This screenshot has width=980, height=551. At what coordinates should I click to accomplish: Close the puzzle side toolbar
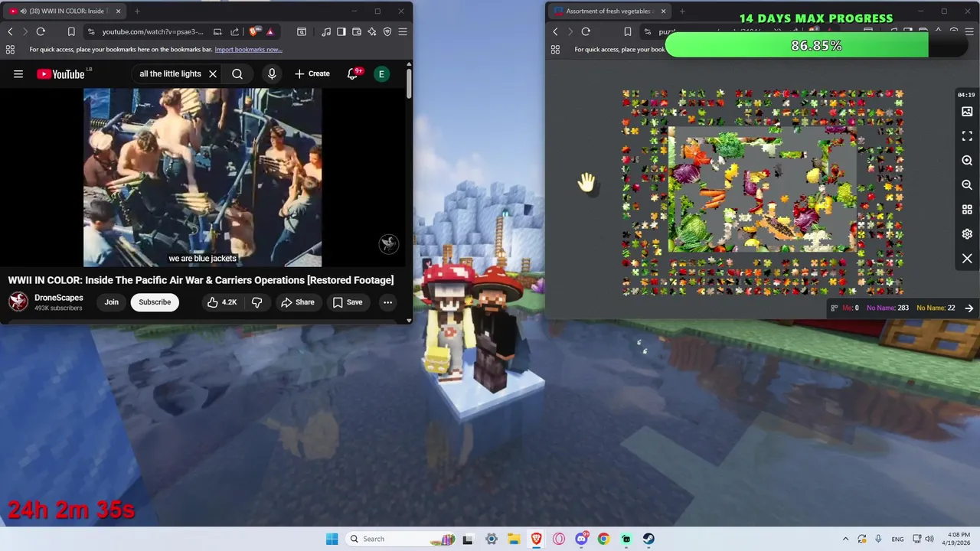[967, 259]
